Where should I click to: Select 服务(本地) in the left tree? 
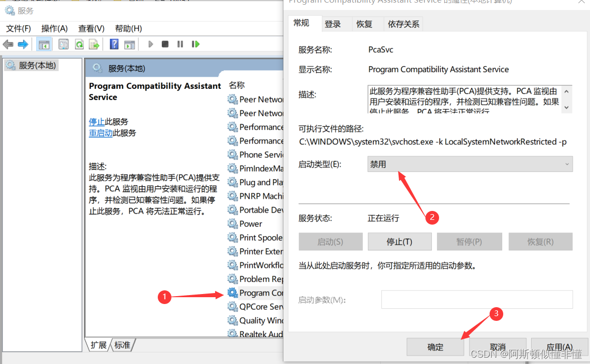click(32, 66)
